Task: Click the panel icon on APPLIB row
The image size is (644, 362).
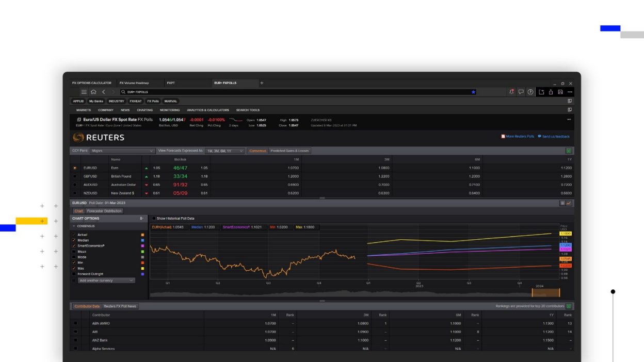Action: [570, 101]
